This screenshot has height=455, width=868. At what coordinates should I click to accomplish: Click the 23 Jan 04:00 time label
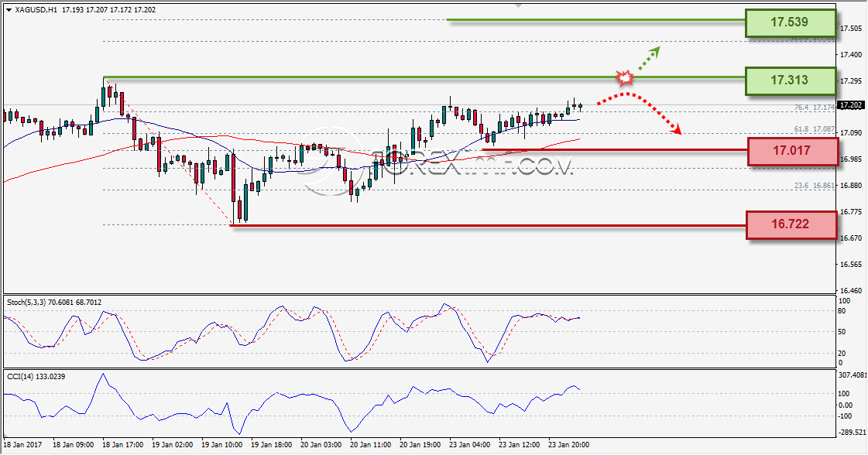469,444
